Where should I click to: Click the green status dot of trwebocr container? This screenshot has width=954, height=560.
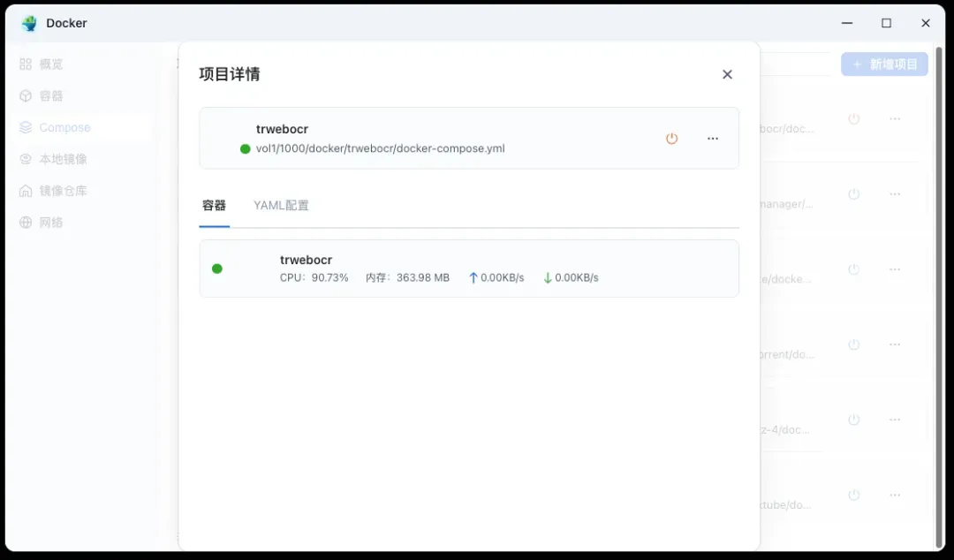pyautogui.click(x=217, y=269)
